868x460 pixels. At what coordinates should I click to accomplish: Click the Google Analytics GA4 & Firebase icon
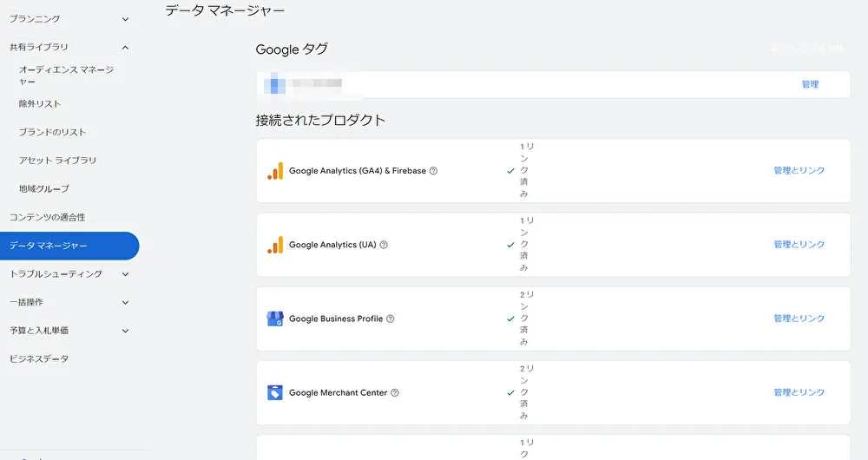tap(275, 171)
